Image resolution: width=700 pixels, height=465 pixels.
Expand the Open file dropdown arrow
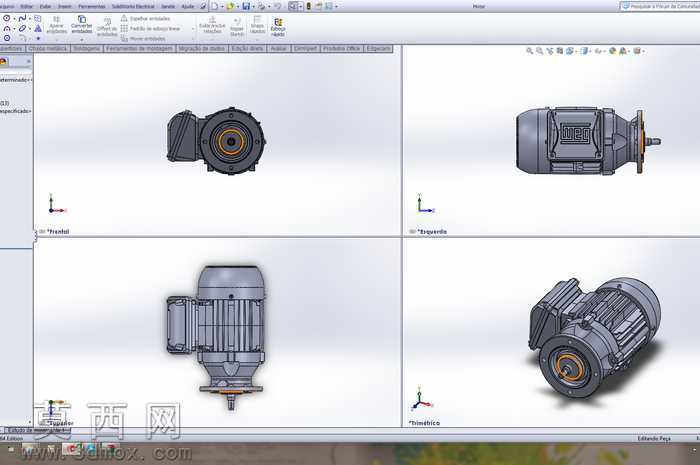point(238,6)
